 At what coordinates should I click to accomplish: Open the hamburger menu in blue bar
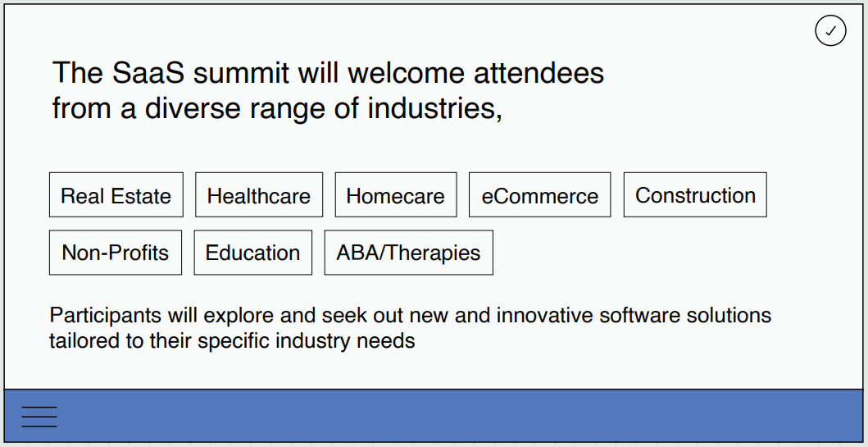tap(39, 417)
